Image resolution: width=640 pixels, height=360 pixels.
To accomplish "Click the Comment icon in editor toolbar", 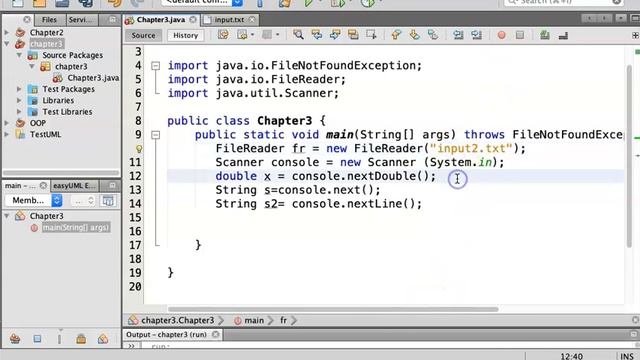I will (x=545, y=35).
